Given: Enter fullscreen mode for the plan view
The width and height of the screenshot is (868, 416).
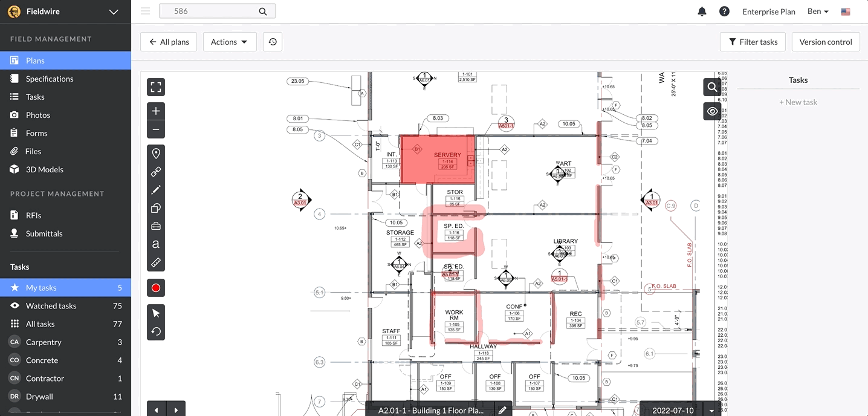Looking at the screenshot, I should [155, 86].
